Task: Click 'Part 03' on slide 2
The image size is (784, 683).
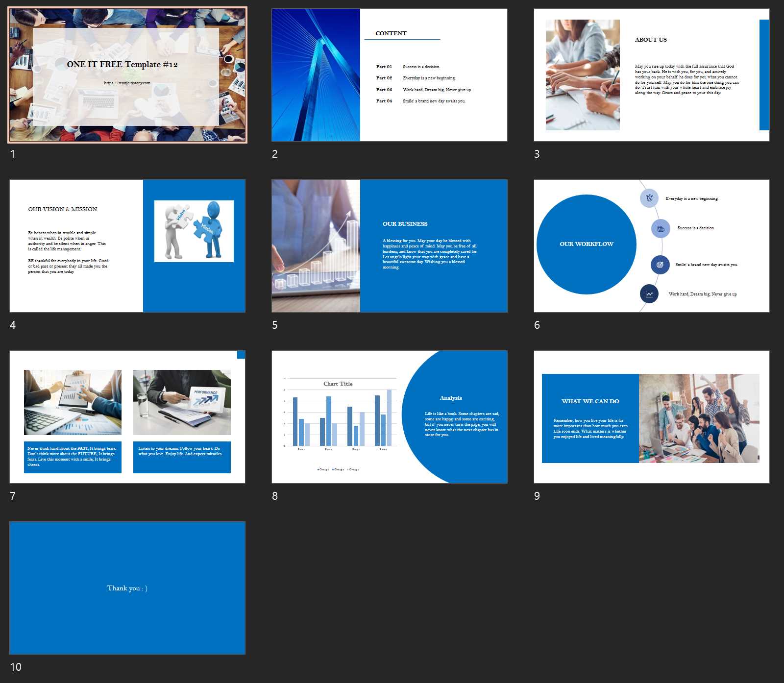Action: coord(384,90)
